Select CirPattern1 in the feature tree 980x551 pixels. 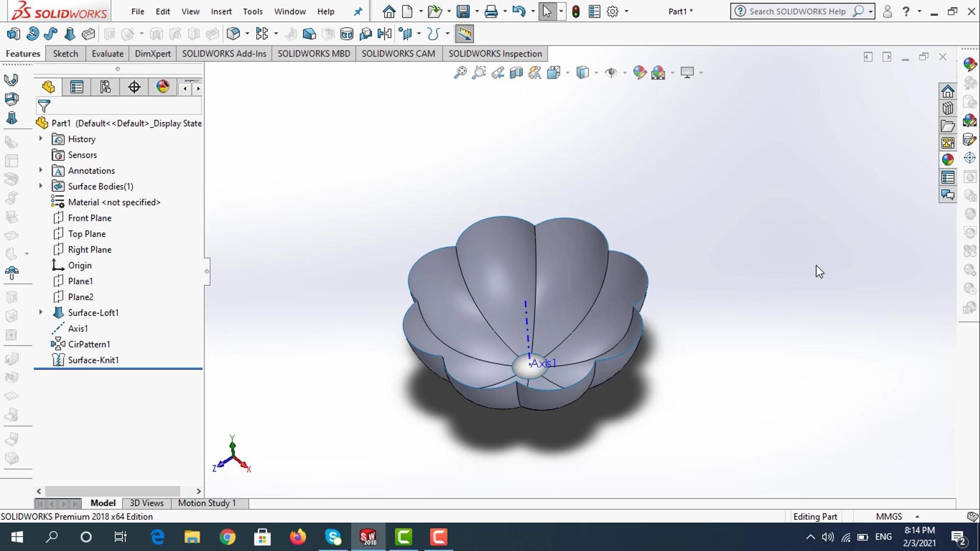[89, 344]
